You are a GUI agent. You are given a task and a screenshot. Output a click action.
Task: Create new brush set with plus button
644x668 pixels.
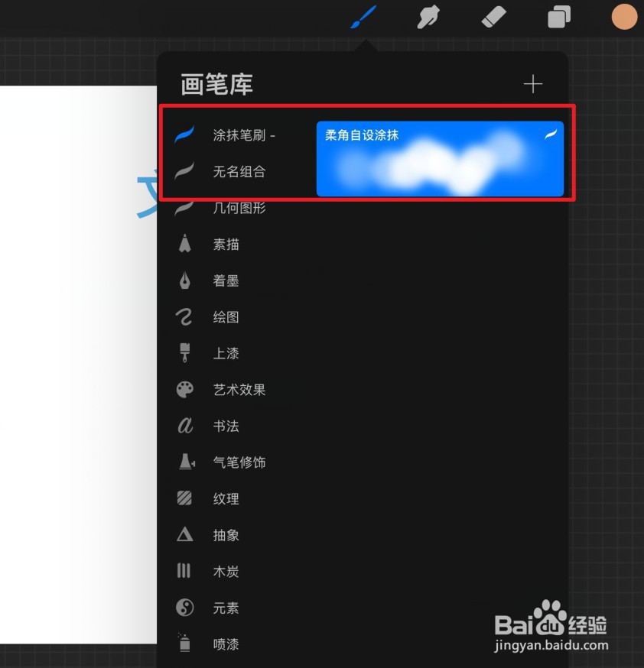533,84
